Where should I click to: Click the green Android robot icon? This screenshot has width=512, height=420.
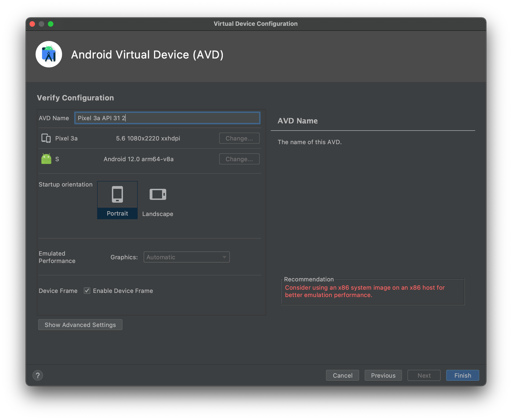click(46, 159)
